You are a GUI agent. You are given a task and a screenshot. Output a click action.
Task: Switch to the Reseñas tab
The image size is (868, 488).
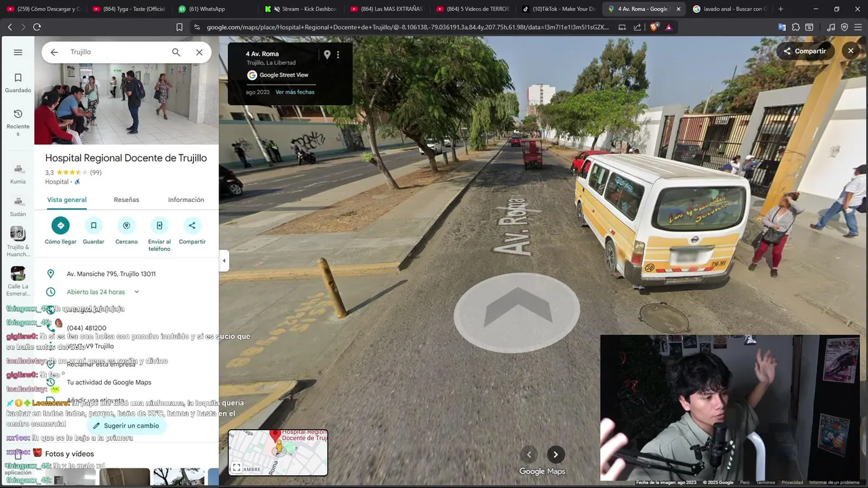click(126, 200)
